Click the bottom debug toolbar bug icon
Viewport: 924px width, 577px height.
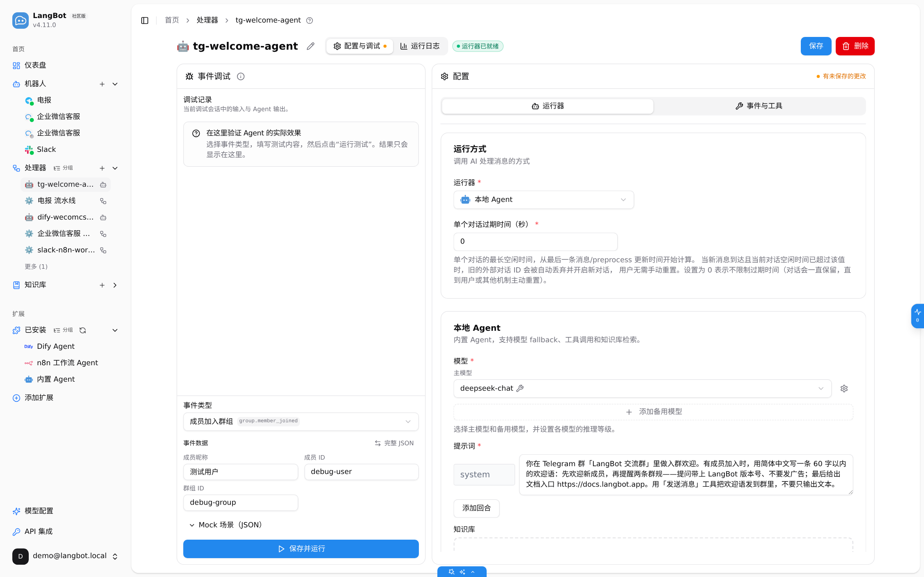(451, 572)
